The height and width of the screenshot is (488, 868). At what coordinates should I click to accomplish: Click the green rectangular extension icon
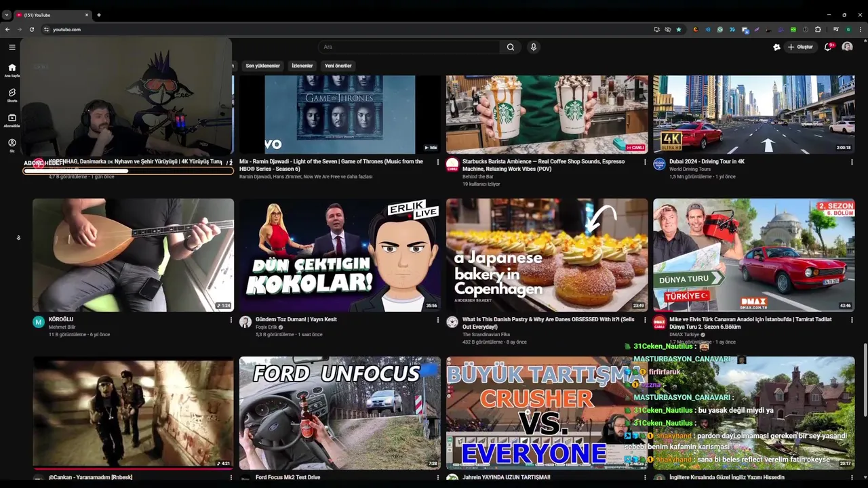point(793,29)
